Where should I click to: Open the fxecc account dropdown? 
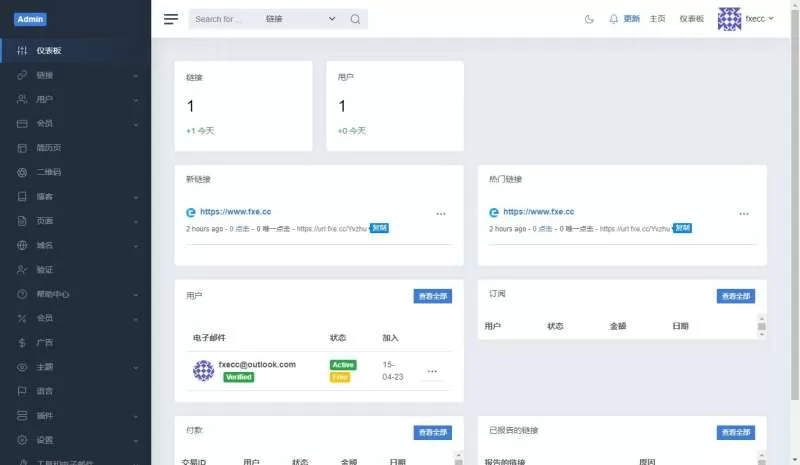click(760, 19)
